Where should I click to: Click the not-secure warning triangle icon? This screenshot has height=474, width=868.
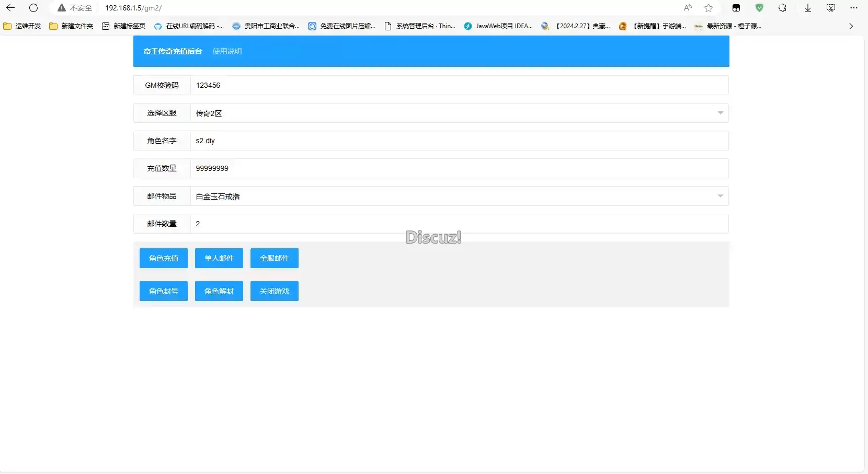point(62,8)
